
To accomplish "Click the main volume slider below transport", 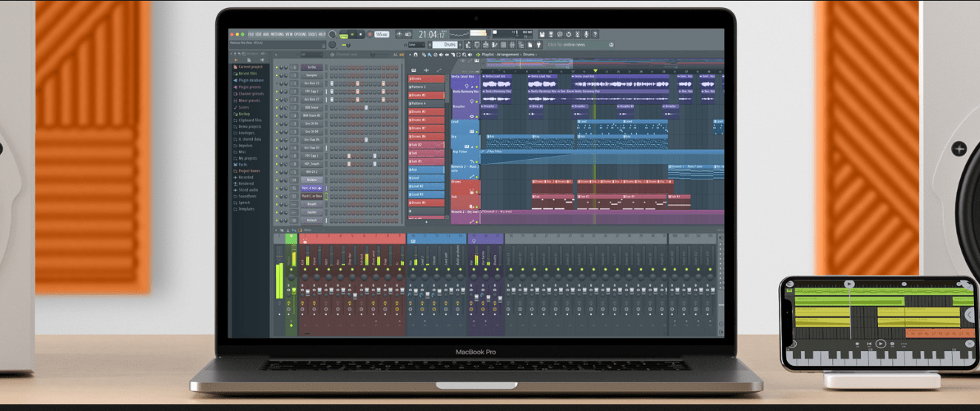I will 346,45.
